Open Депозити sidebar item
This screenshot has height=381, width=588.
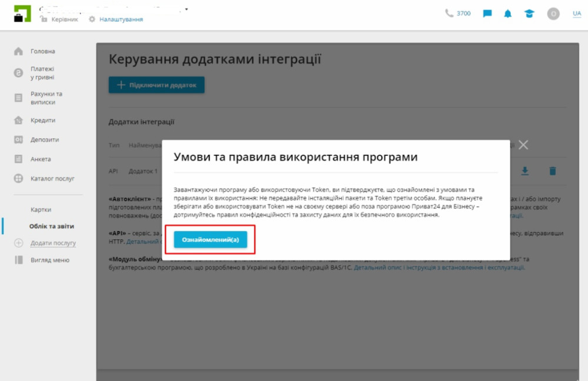tap(44, 140)
